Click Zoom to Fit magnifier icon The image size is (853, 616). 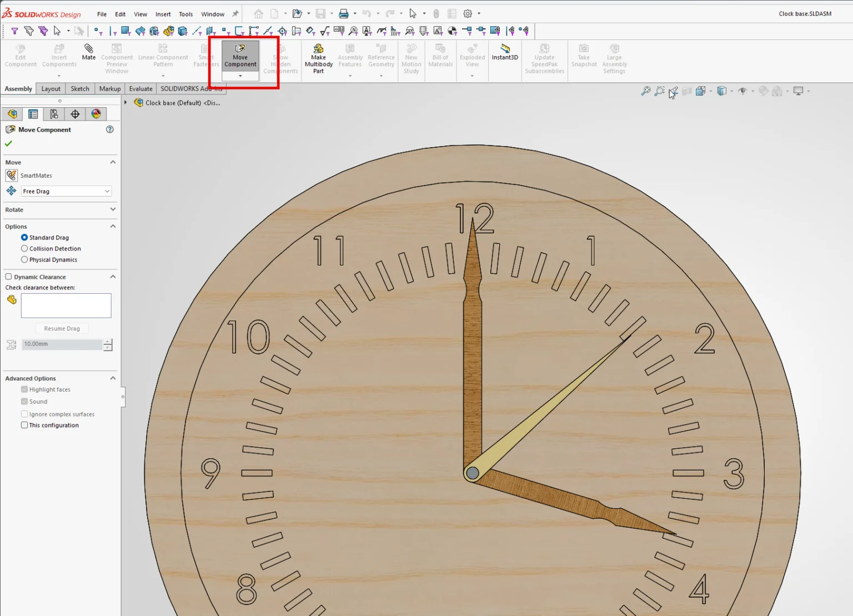645,91
